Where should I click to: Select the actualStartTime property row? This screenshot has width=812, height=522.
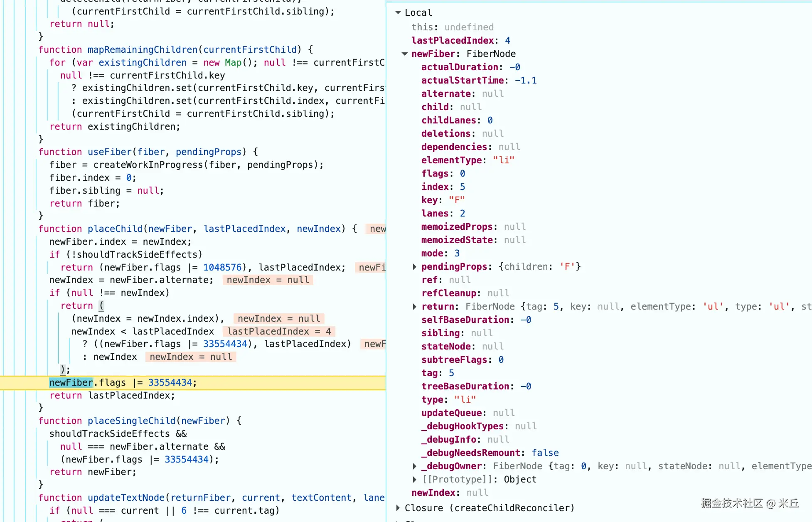click(479, 81)
